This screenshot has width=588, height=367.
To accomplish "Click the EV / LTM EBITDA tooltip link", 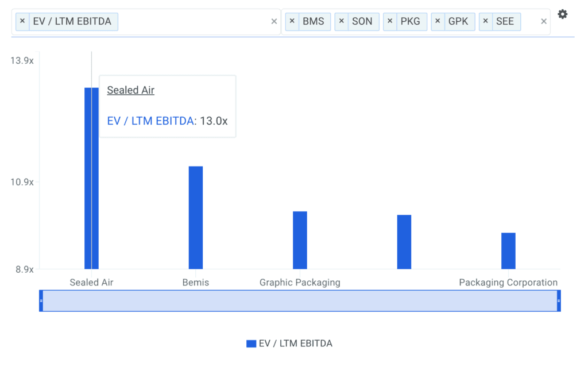I will point(150,121).
